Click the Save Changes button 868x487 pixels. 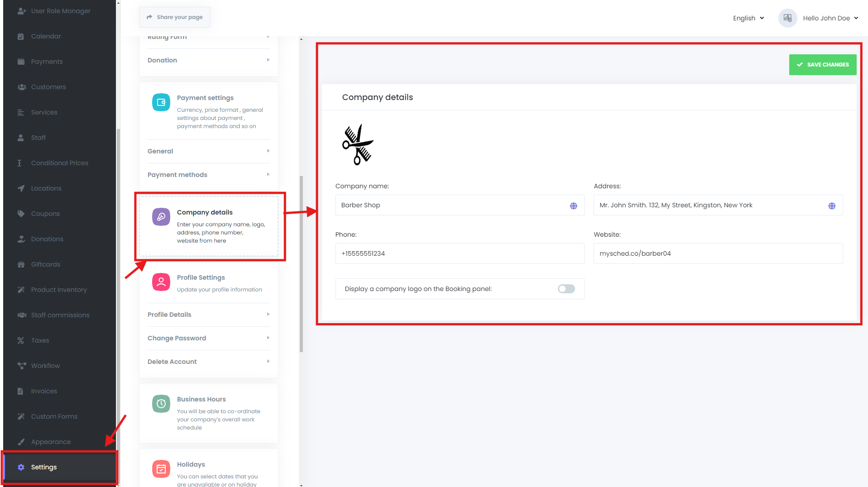pos(822,65)
